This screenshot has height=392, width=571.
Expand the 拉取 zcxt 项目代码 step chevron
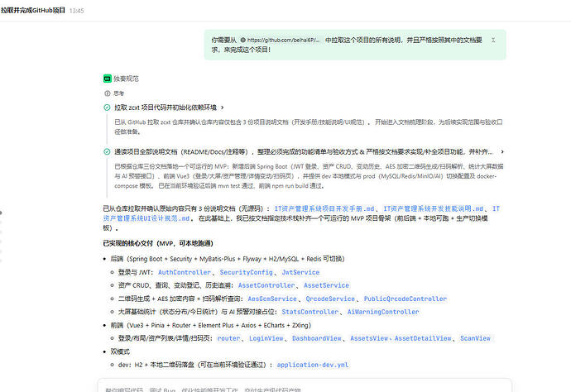point(222,108)
